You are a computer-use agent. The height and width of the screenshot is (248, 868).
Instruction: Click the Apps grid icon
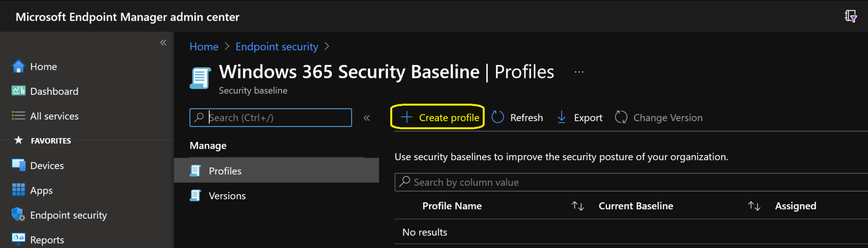pos(18,190)
